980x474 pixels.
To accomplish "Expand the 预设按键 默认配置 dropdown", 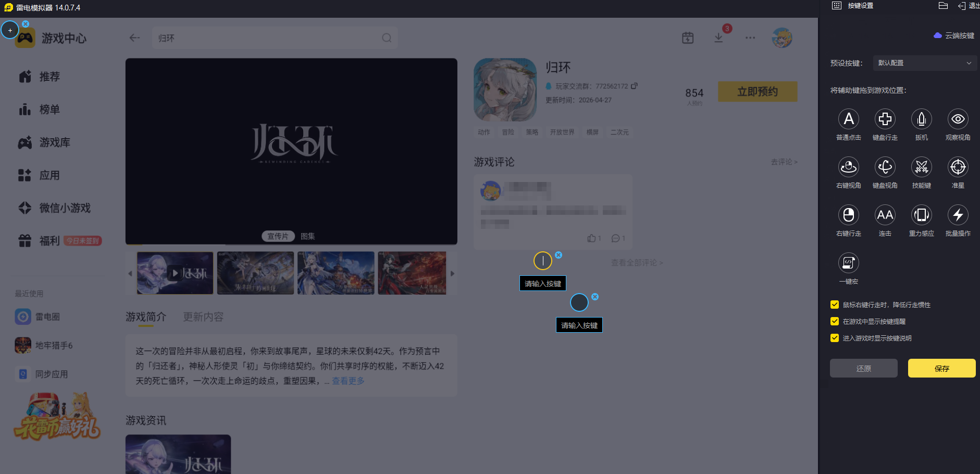I will click(925, 63).
